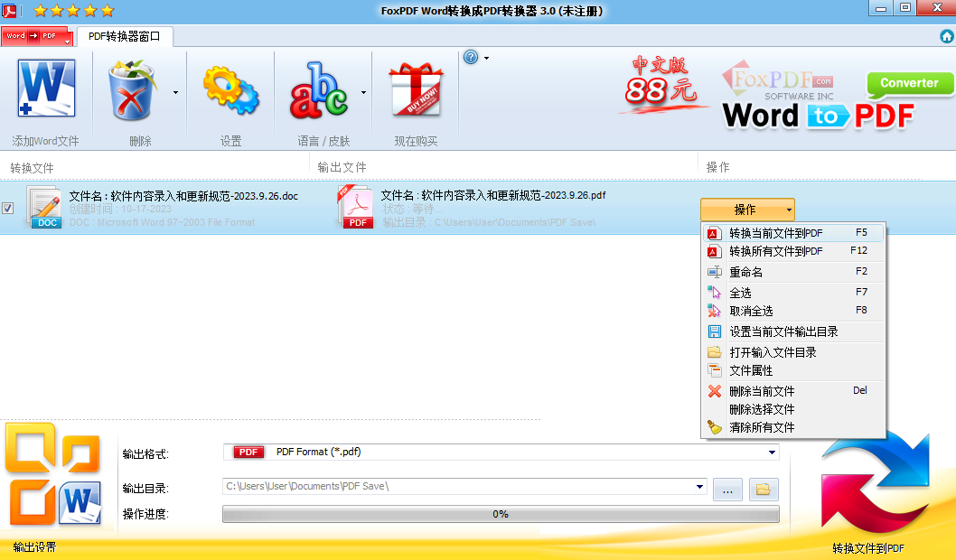Click the 0% operation progress bar
Screen dimensions: 956x560
pos(501,514)
